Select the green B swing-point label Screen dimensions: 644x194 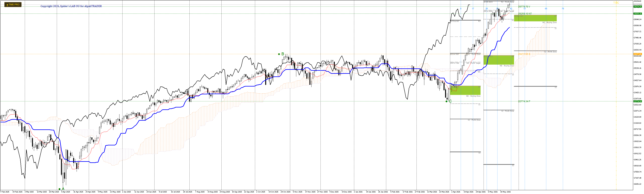[283, 54]
